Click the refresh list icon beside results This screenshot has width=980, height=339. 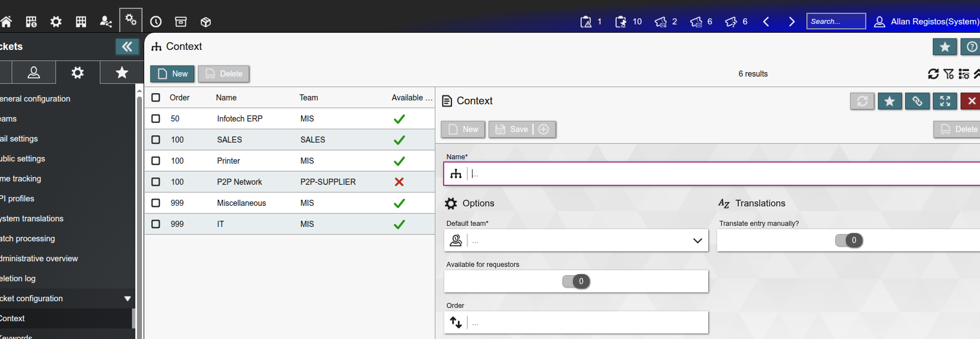coord(933,74)
